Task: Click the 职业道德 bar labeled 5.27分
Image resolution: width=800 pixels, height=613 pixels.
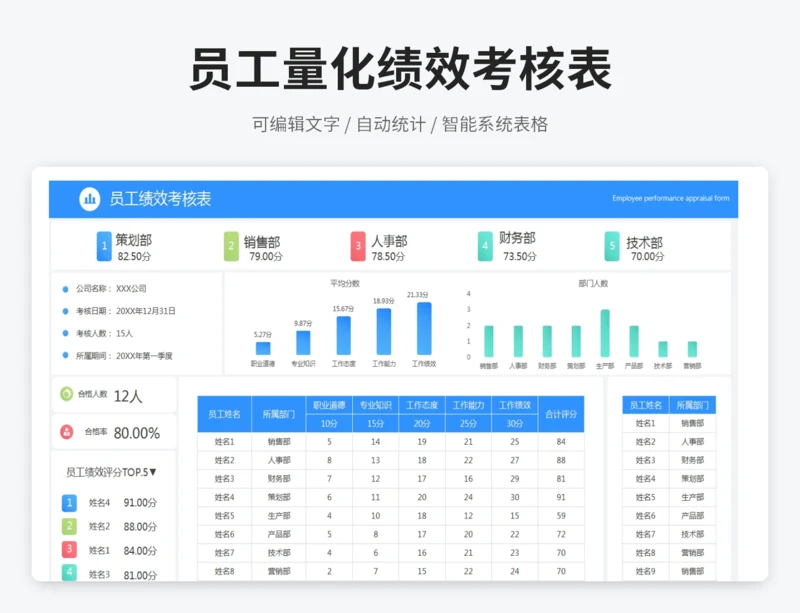Action: [263, 348]
